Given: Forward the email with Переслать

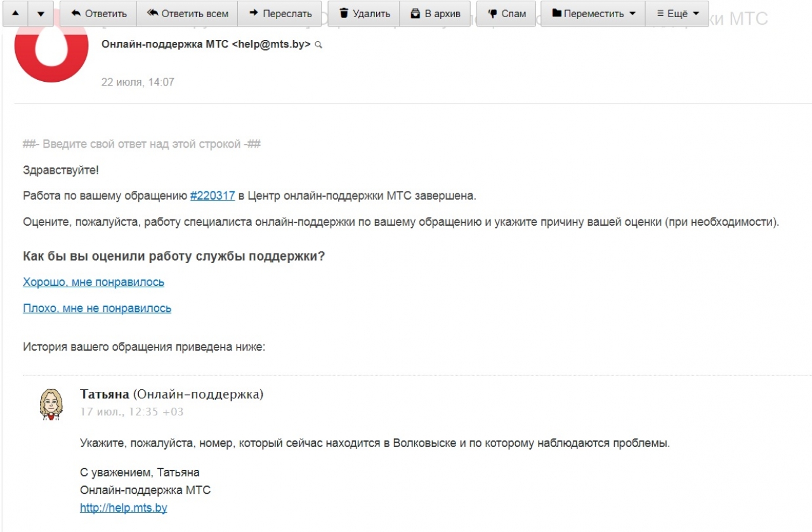Looking at the screenshot, I should (x=280, y=13).
